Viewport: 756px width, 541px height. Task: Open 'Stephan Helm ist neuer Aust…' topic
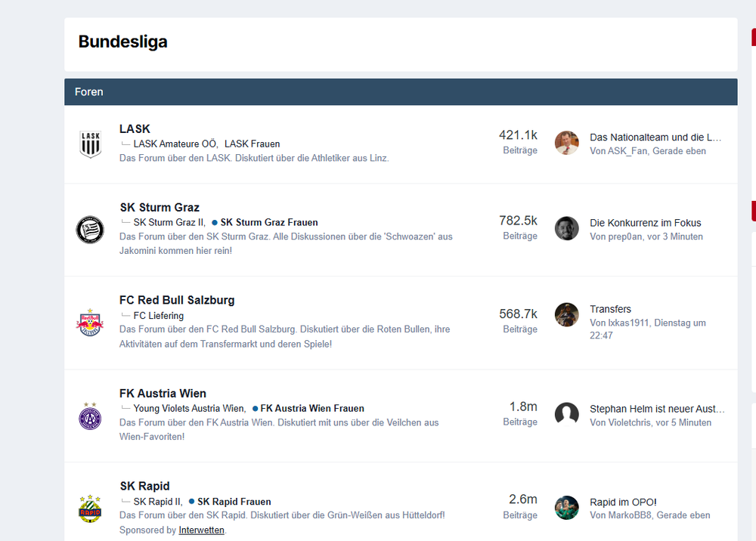point(657,409)
